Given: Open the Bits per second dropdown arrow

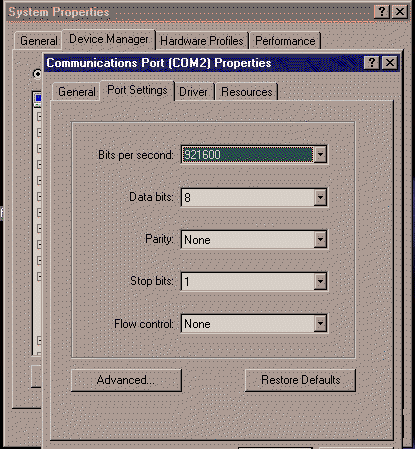Looking at the screenshot, I should 320,155.
